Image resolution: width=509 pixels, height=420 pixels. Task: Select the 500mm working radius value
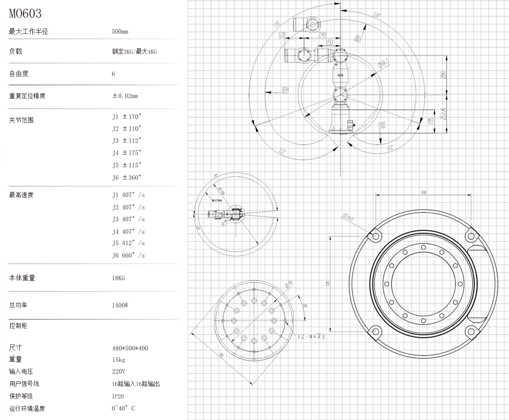click(120, 32)
